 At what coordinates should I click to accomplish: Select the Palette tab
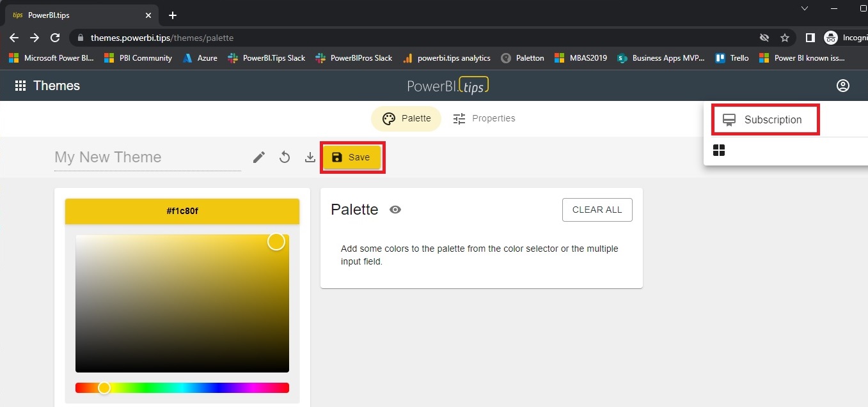pyautogui.click(x=406, y=118)
